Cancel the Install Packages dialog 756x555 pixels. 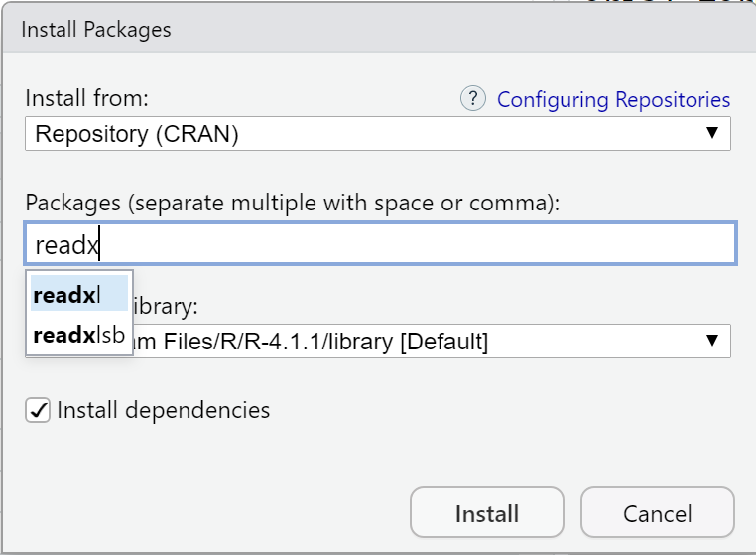point(657,513)
